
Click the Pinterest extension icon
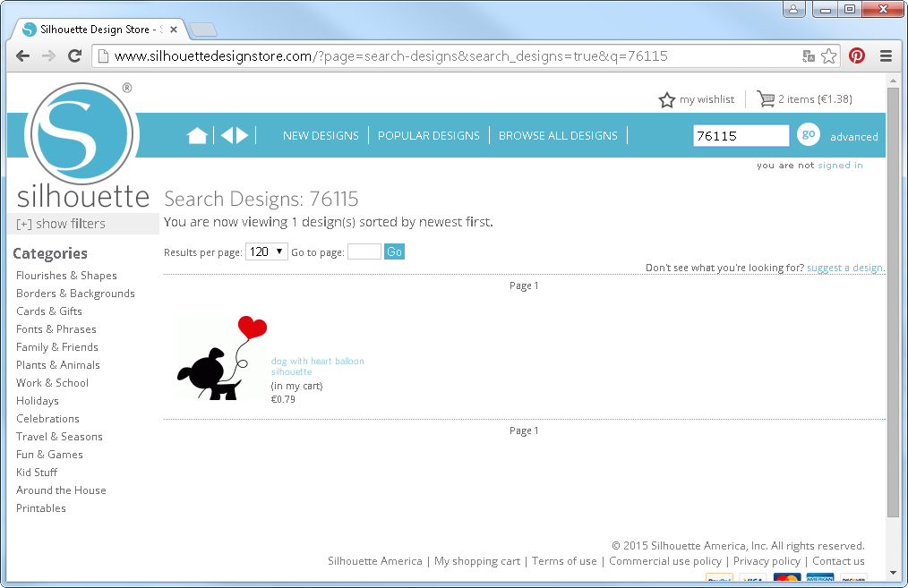[857, 55]
